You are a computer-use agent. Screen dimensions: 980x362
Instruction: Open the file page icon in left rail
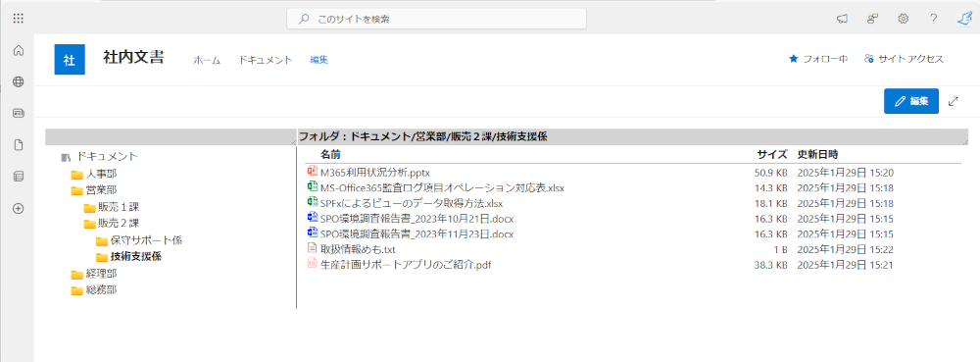pyautogui.click(x=18, y=145)
